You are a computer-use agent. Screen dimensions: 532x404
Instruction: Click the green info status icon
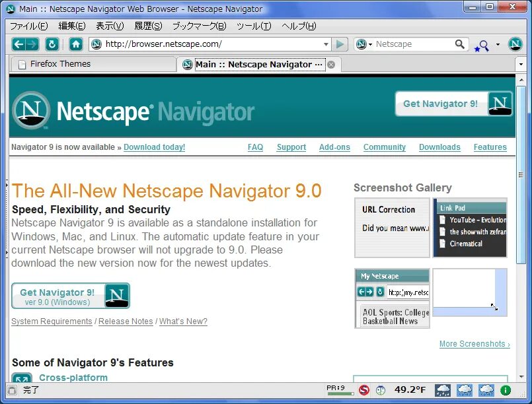[506, 390]
